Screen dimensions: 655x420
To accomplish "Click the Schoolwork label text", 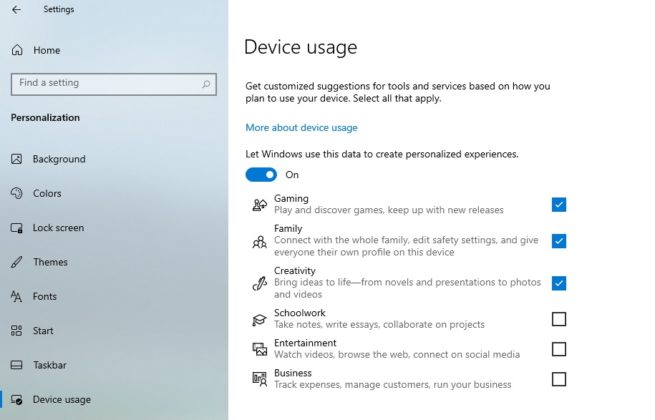I will pyautogui.click(x=300, y=313).
